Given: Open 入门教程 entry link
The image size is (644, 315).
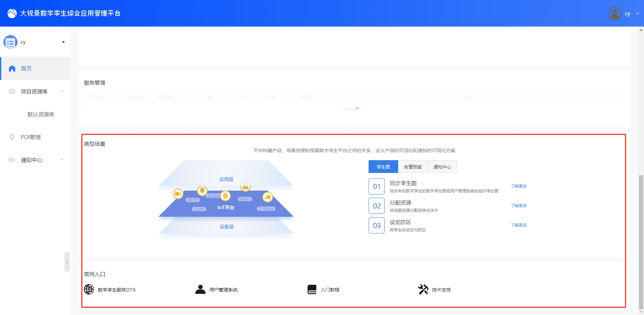Looking at the screenshot, I should pos(330,290).
